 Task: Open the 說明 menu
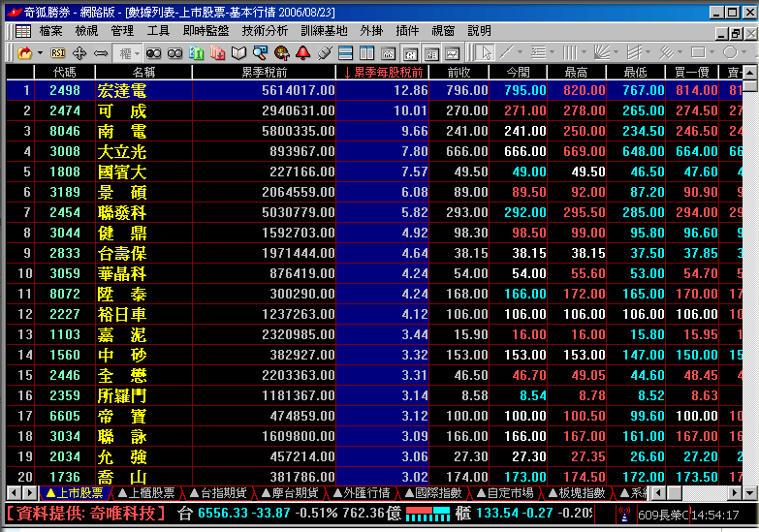tap(479, 31)
